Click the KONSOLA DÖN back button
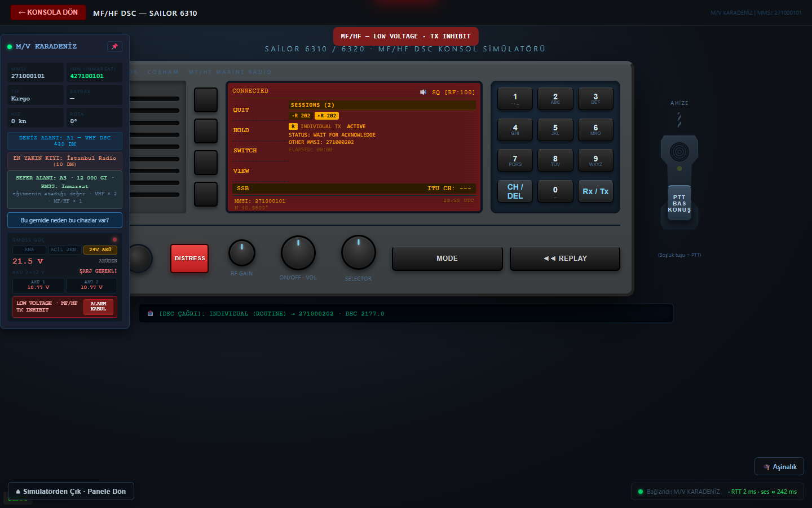The image size is (812, 508). click(48, 12)
